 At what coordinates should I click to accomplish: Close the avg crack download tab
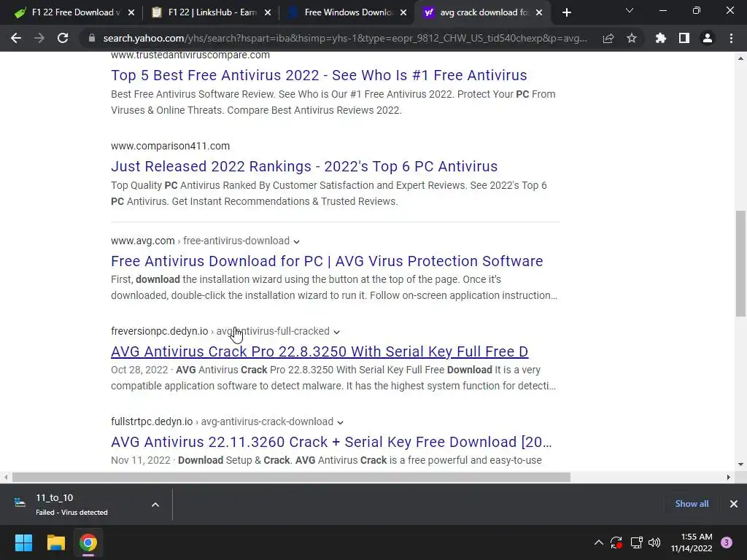pyautogui.click(x=539, y=12)
